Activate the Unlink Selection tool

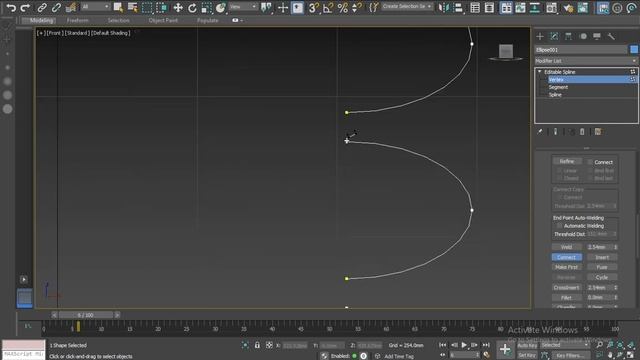(x=56, y=7)
